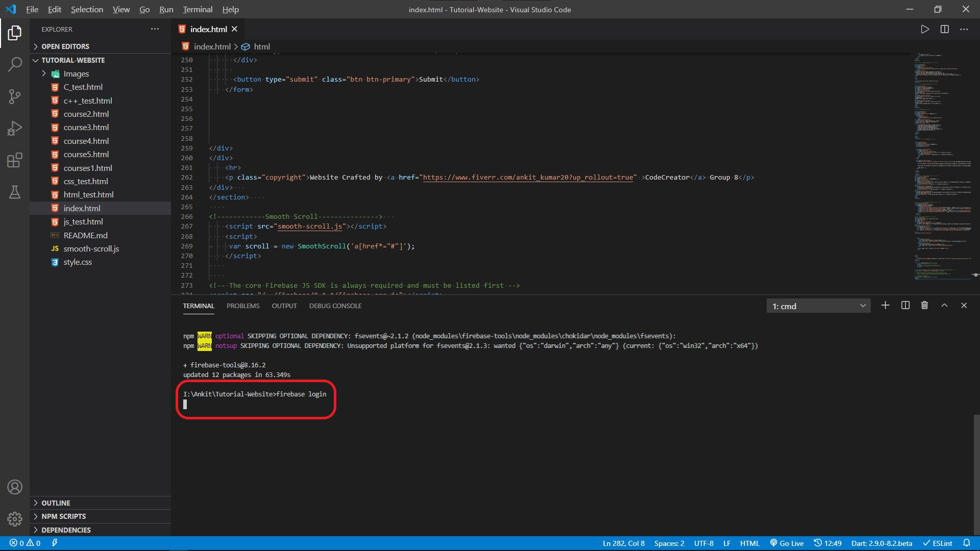Collapse TUTORIAL-WEBSITE folder section
980x551 pixels.
tap(100, 60)
